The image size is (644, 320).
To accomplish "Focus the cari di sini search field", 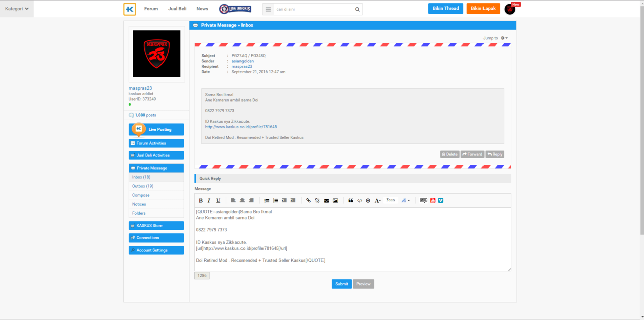I will 313,9.
